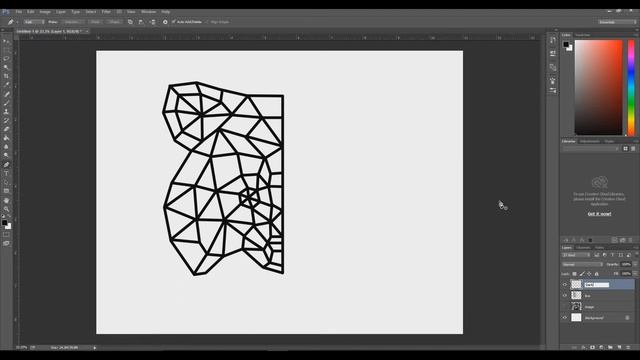
Task: Open the pen mode Path dropdown
Action: [34, 22]
